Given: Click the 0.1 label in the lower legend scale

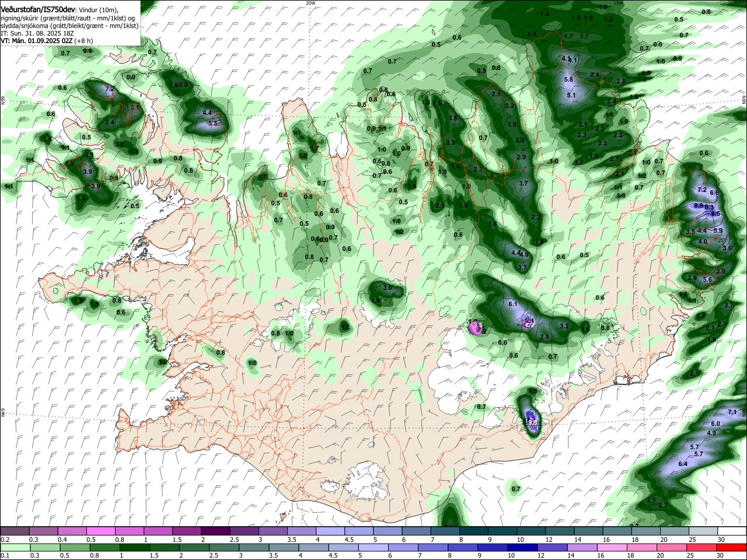Looking at the screenshot, I should click(5, 556).
